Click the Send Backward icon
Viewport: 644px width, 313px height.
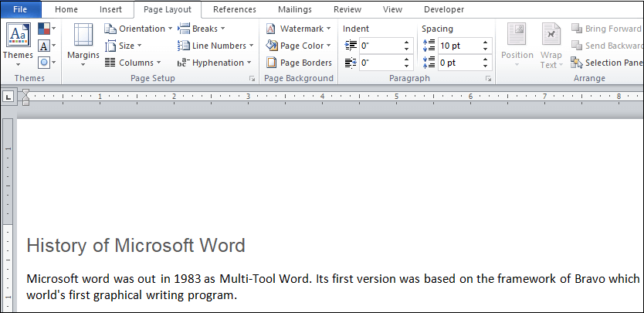click(x=577, y=46)
